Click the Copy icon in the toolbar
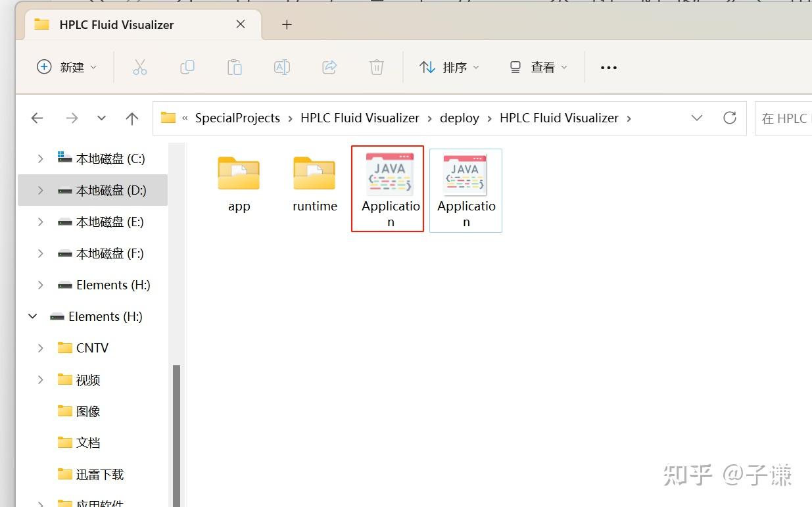The width and height of the screenshot is (812, 507). 187,66
